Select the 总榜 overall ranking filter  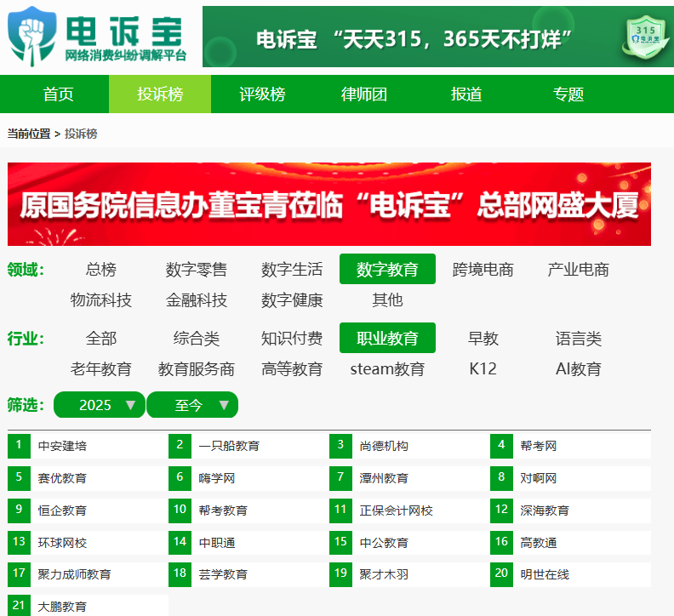(101, 270)
